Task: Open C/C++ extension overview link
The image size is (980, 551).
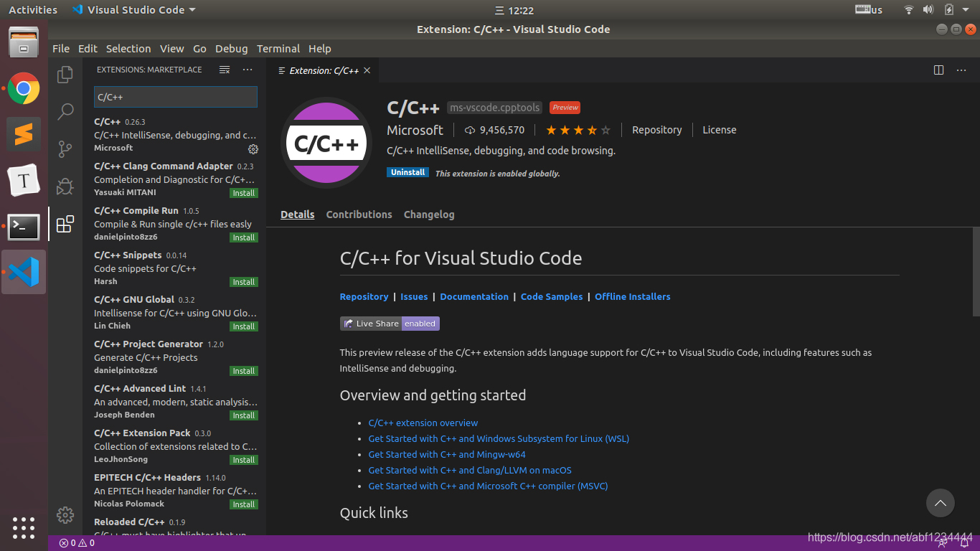Action: [x=423, y=423]
